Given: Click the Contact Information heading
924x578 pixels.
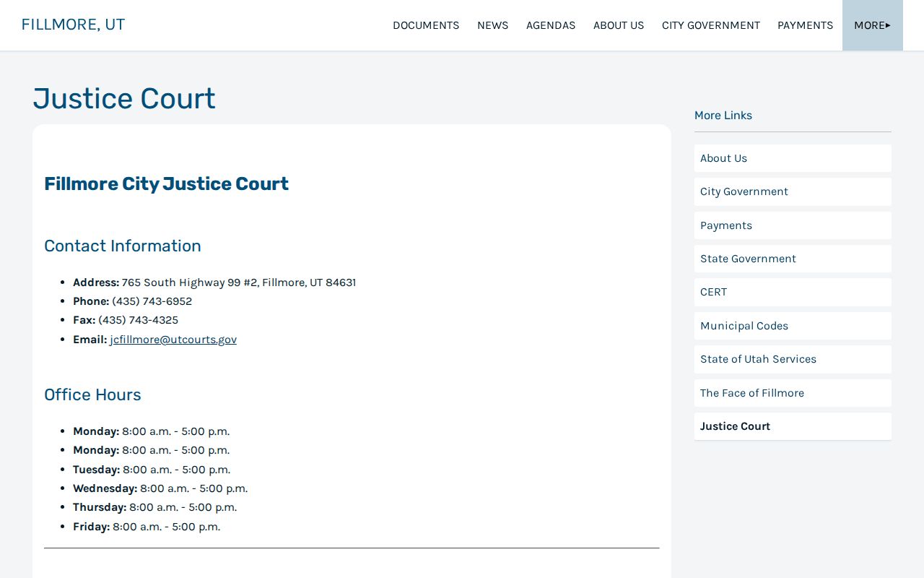Looking at the screenshot, I should click(123, 246).
